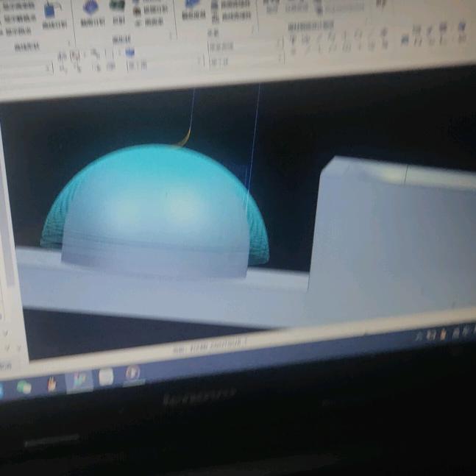Viewport: 476px width, 476px height.
Task: Select the gray rectangular block in the viewport
Action: pos(390,235)
